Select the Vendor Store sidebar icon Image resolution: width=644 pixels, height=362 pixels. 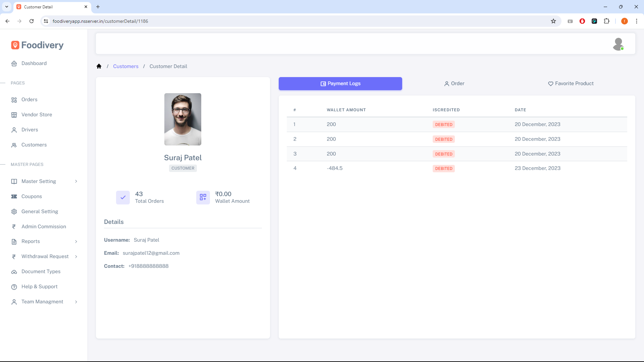tap(14, 115)
